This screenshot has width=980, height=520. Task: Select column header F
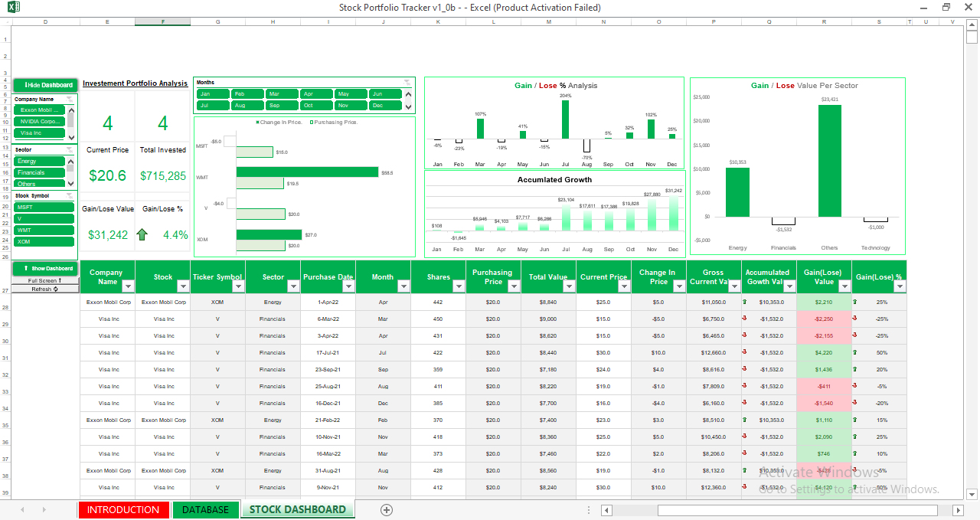[x=162, y=21]
